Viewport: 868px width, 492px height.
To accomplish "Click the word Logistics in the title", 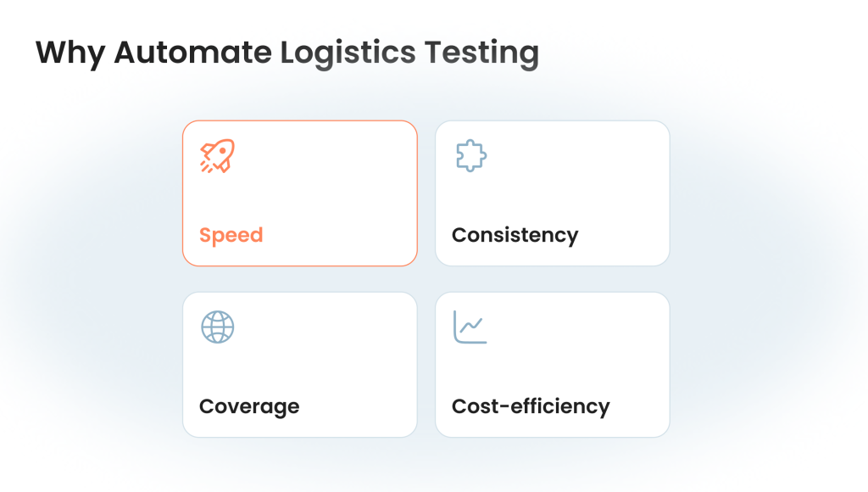I will tap(348, 53).
